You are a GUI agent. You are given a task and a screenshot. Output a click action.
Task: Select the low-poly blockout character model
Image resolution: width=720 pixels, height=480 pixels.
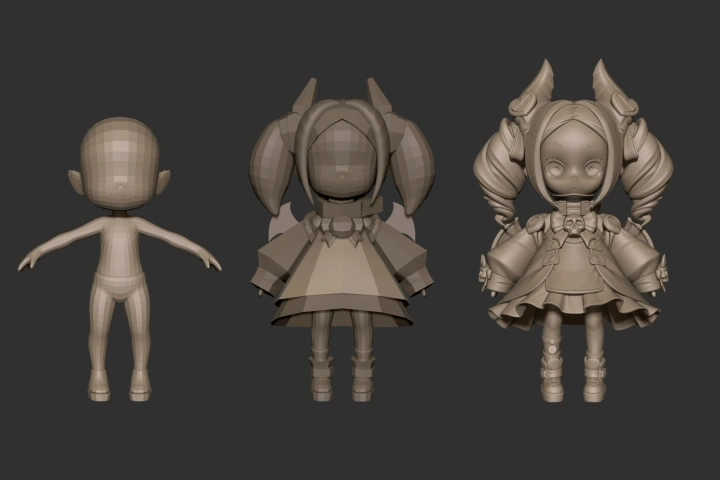click(342, 239)
